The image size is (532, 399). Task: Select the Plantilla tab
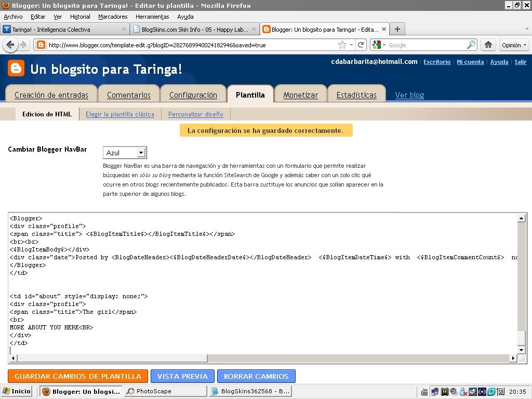250,95
